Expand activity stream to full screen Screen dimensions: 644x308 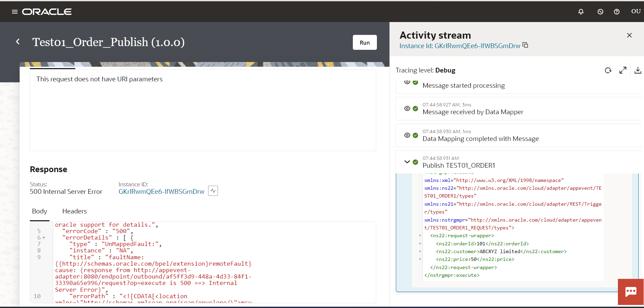click(623, 70)
